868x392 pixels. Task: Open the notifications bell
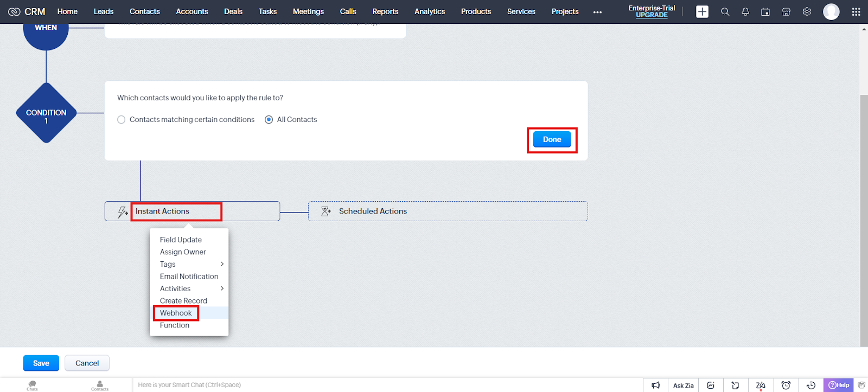click(x=745, y=11)
